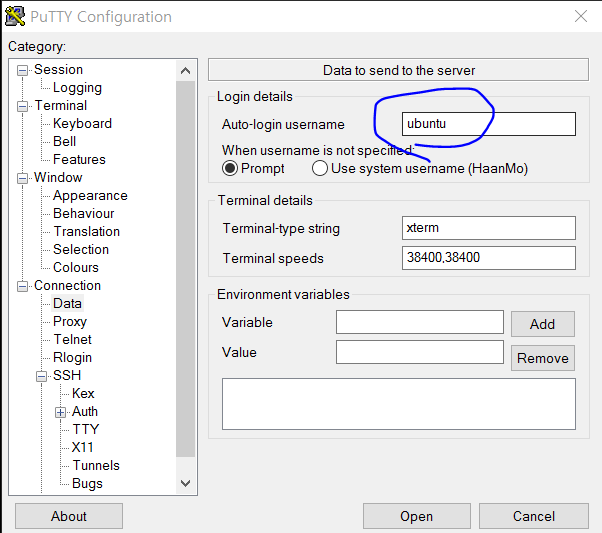
Task: Focus the environment Variable field
Action: click(x=420, y=322)
